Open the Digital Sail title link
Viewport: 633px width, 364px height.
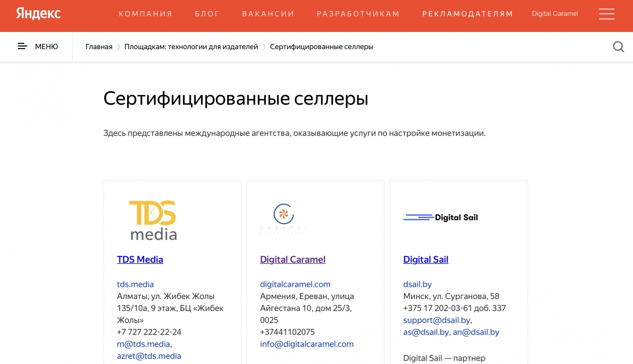point(426,260)
